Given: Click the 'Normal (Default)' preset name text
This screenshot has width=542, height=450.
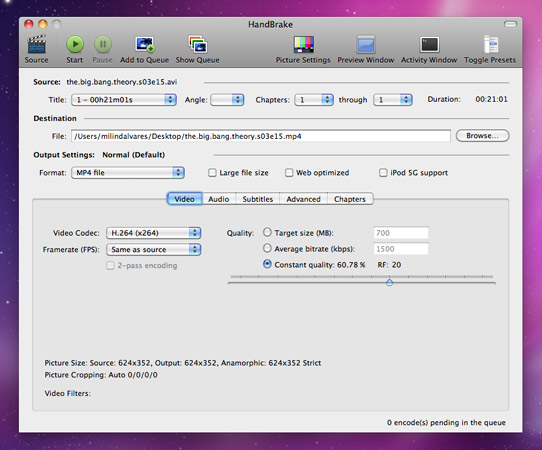Looking at the screenshot, I should point(133,154).
